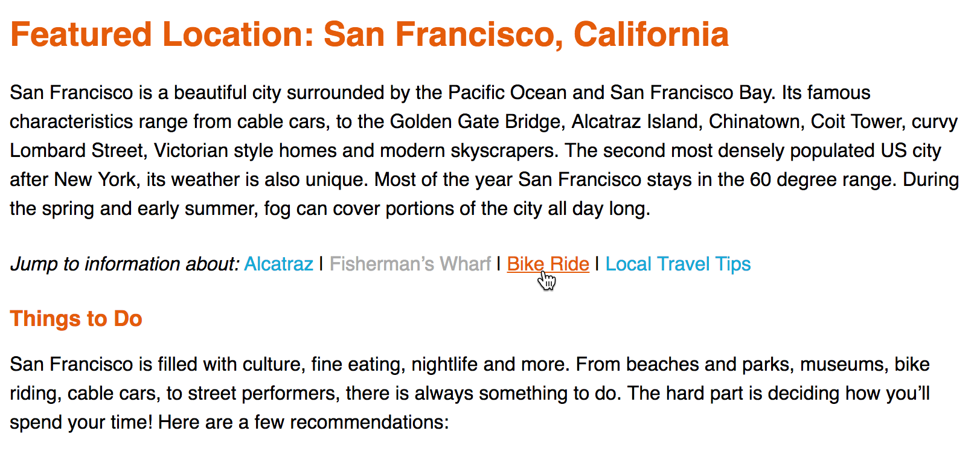Click 'Here are a few recommendations:' text
The image size is (980, 451).
[x=303, y=423]
